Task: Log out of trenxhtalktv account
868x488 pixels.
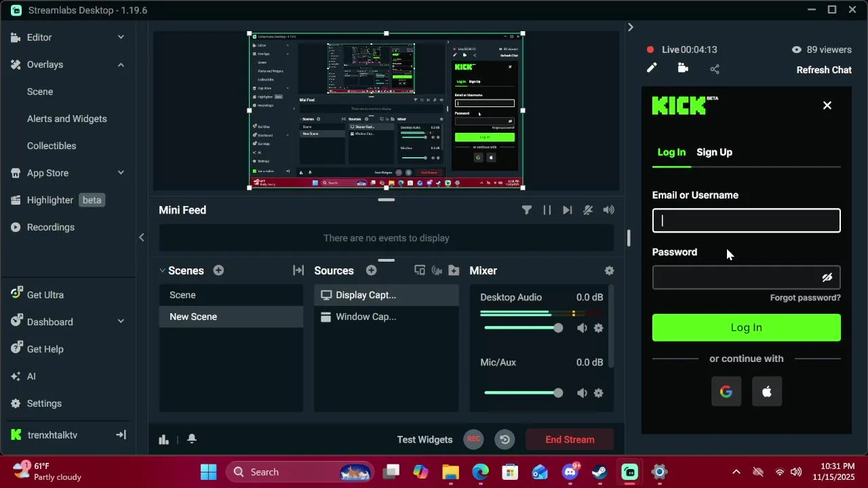Action: (121, 435)
